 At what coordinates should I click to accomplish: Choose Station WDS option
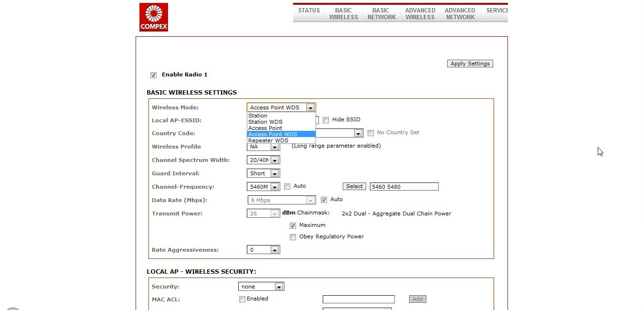point(281,122)
